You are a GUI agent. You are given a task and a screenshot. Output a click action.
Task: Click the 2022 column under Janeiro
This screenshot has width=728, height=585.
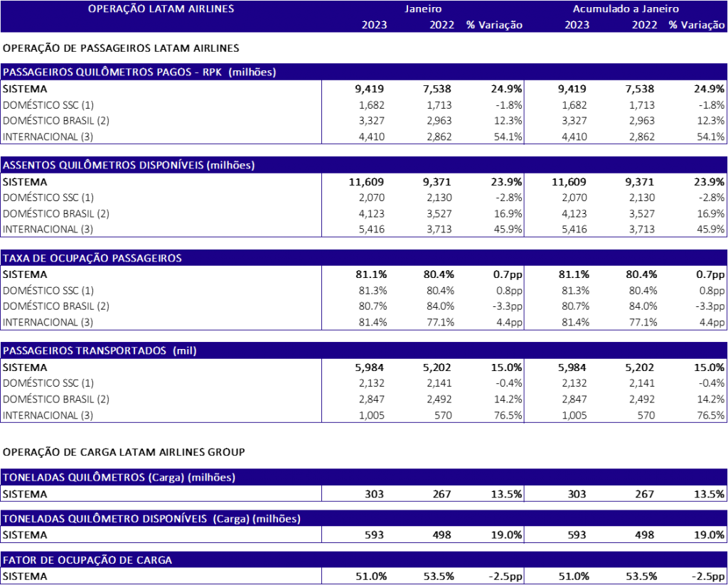442,25
